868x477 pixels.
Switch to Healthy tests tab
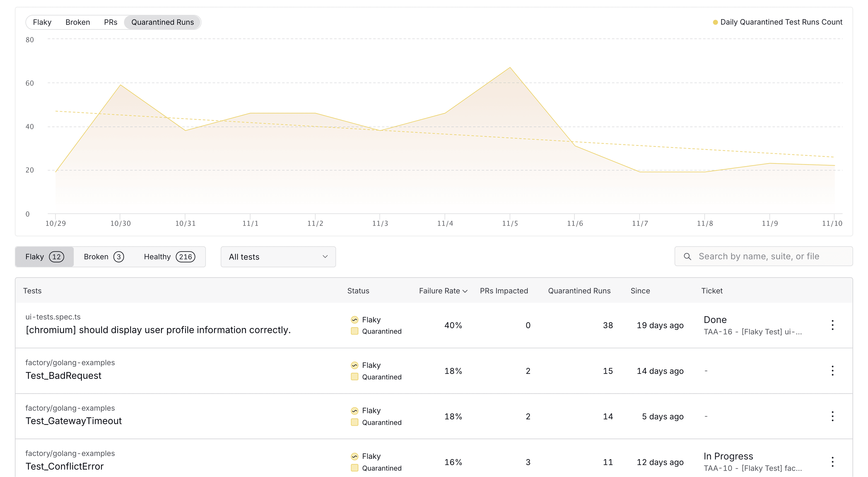(x=169, y=257)
